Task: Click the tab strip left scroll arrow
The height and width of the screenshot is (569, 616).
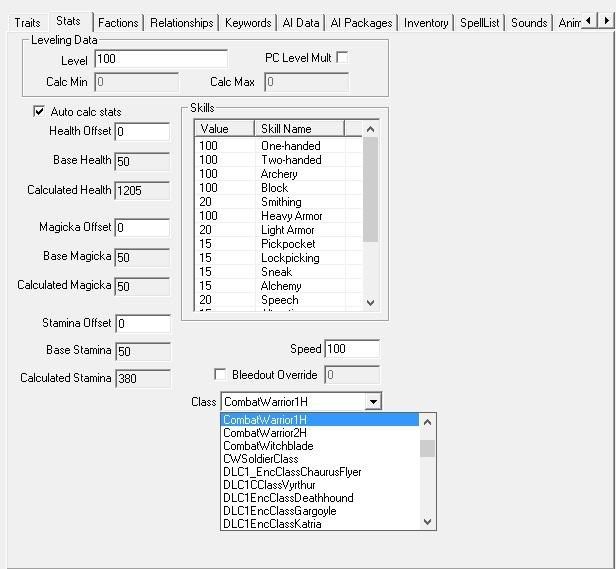Action: coord(588,20)
